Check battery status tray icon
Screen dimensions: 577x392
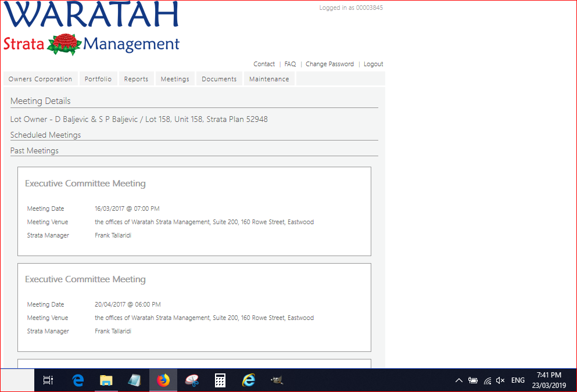473,380
